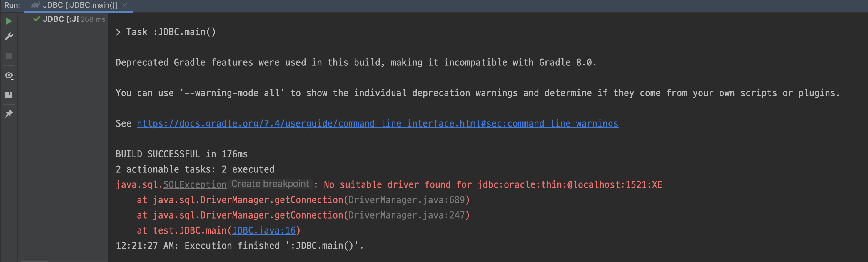Click the green success checkmark icon

[x=36, y=19]
